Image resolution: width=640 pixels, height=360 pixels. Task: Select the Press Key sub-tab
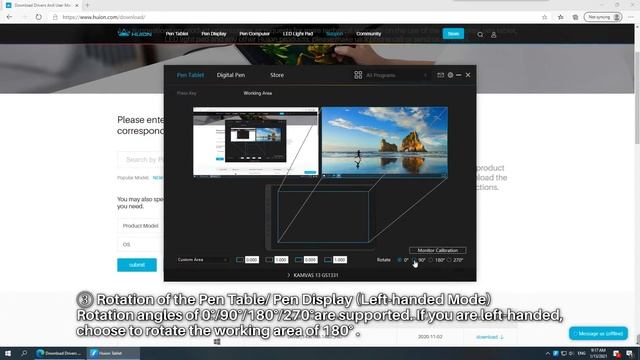click(187, 93)
